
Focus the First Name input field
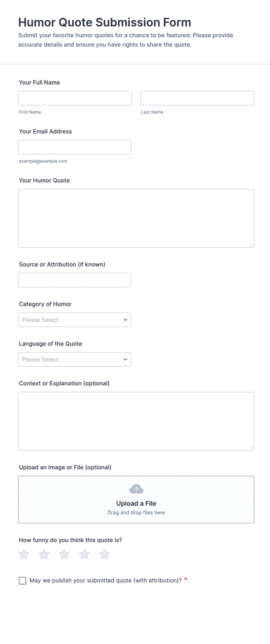pyautogui.click(x=75, y=98)
